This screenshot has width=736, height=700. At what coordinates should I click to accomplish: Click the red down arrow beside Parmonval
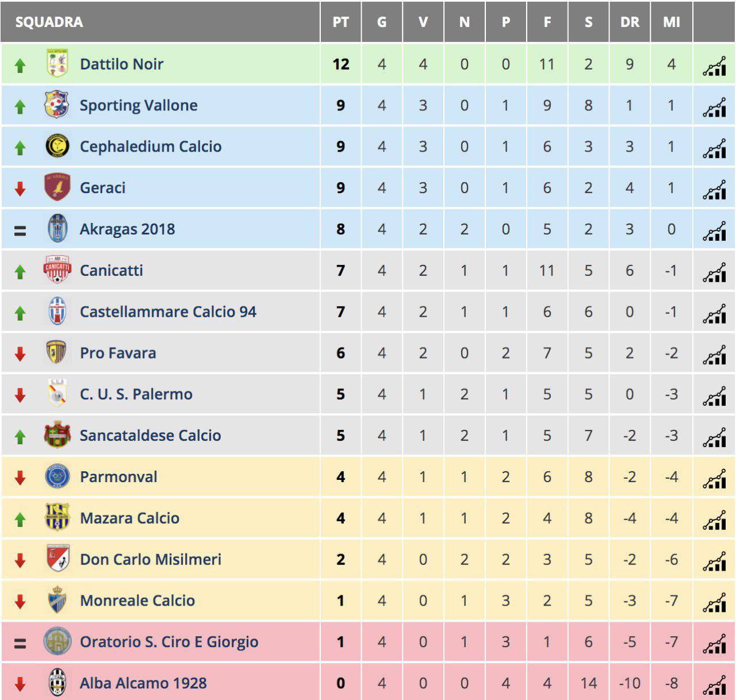[20, 477]
